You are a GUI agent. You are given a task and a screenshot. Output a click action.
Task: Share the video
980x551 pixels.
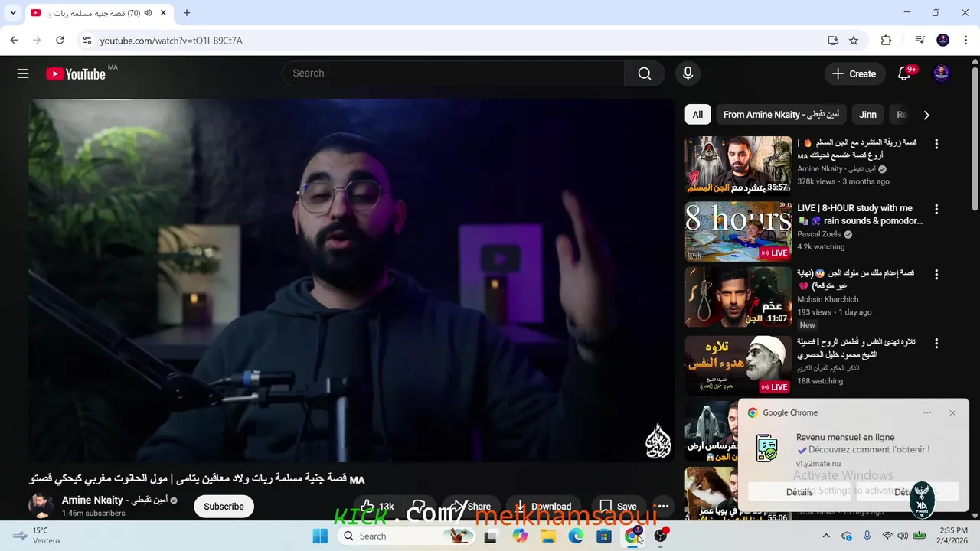pyautogui.click(x=469, y=506)
